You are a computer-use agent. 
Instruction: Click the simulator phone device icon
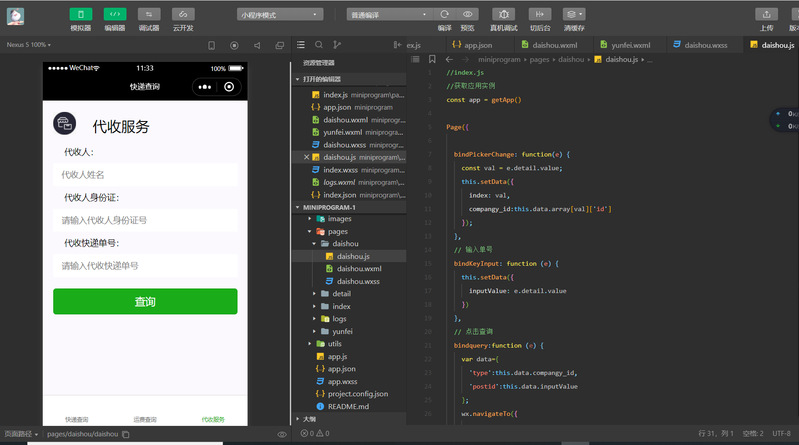(211, 45)
